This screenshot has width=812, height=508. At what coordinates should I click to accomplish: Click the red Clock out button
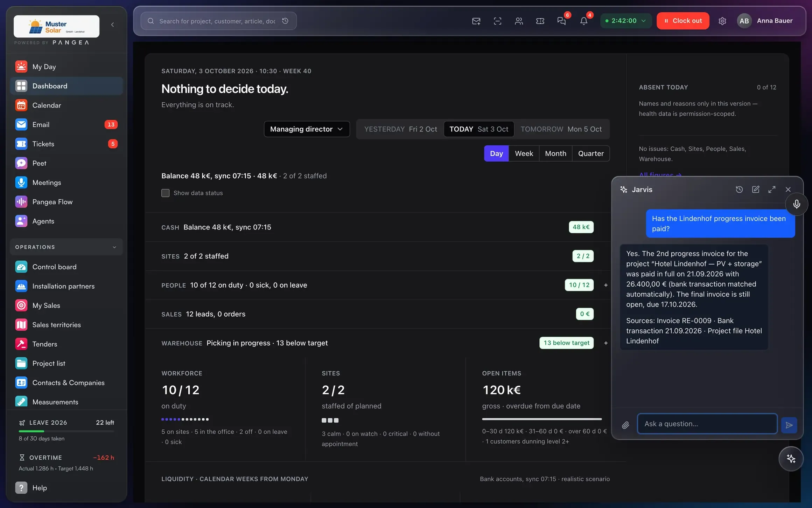click(x=683, y=21)
